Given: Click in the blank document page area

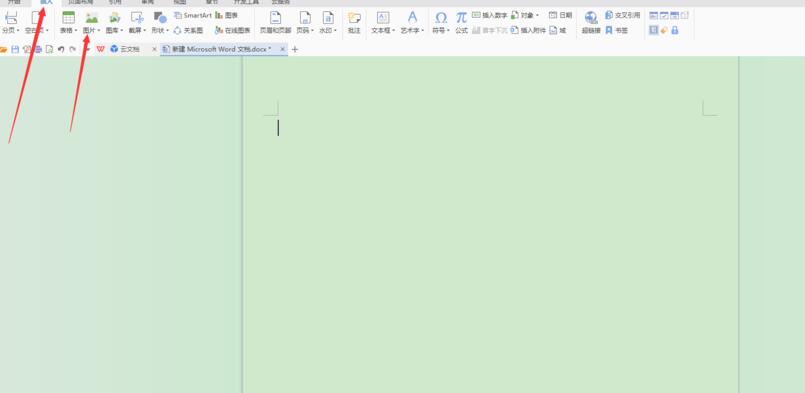Looking at the screenshot, I should 490,231.
